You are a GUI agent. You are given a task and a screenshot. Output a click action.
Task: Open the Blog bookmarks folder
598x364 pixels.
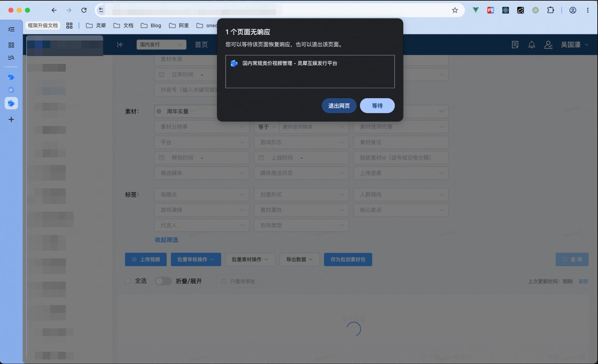tap(151, 26)
